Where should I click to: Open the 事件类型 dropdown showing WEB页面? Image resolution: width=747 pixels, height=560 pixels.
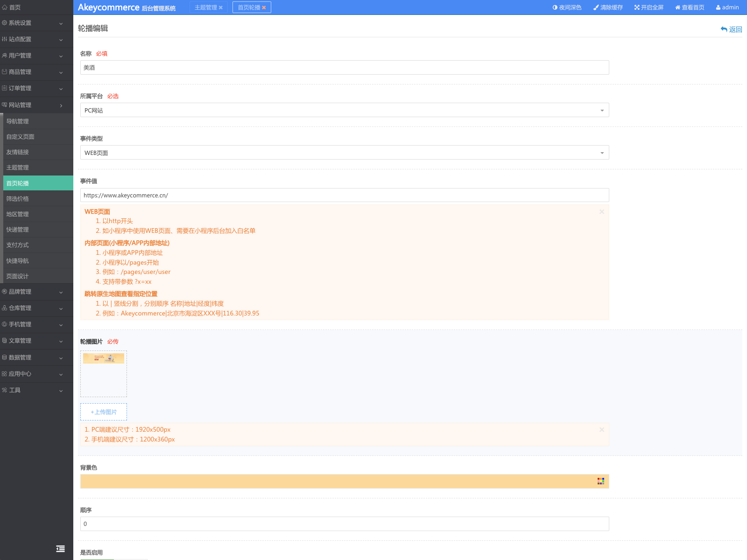coord(345,153)
